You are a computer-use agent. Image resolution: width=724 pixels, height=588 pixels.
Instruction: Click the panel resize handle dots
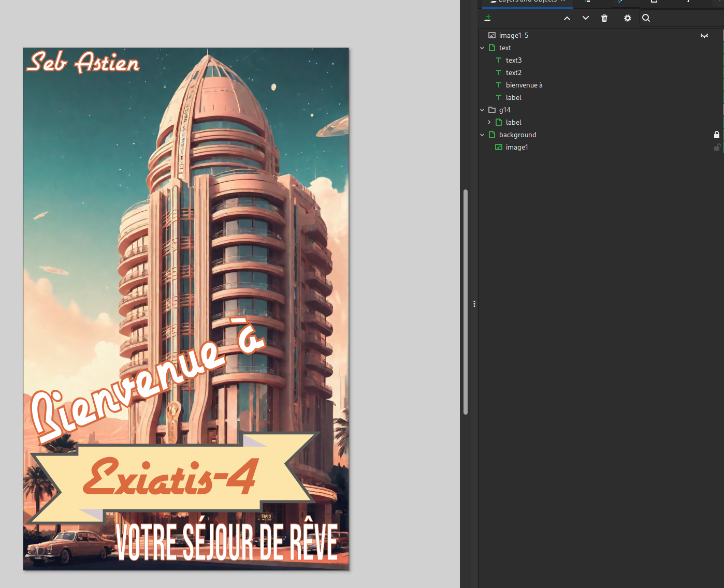474,304
